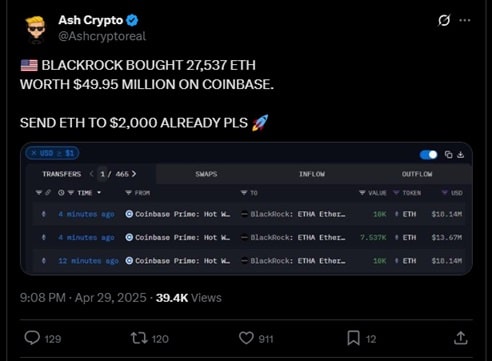Click the download icon in transfers panel

tap(460, 155)
